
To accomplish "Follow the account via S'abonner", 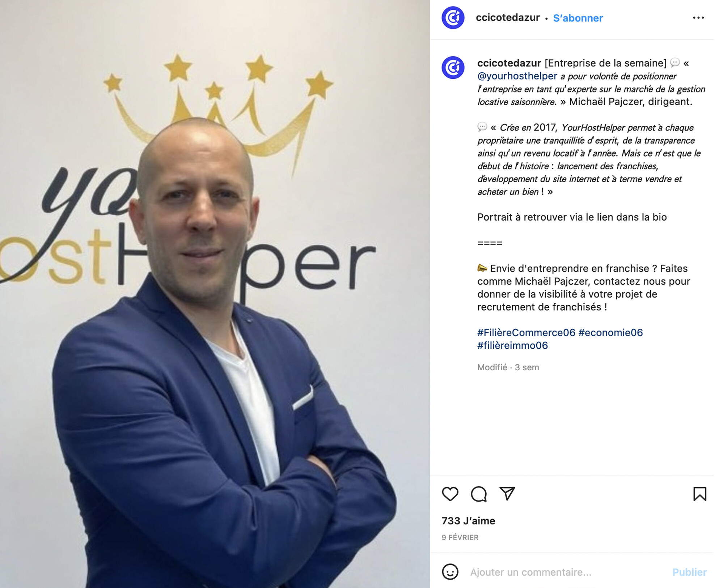I will point(578,18).
